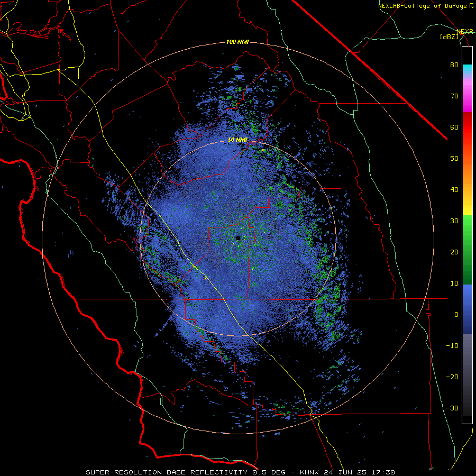Select the black radar site dot
The height and width of the screenshot is (476, 476).
point(238,238)
